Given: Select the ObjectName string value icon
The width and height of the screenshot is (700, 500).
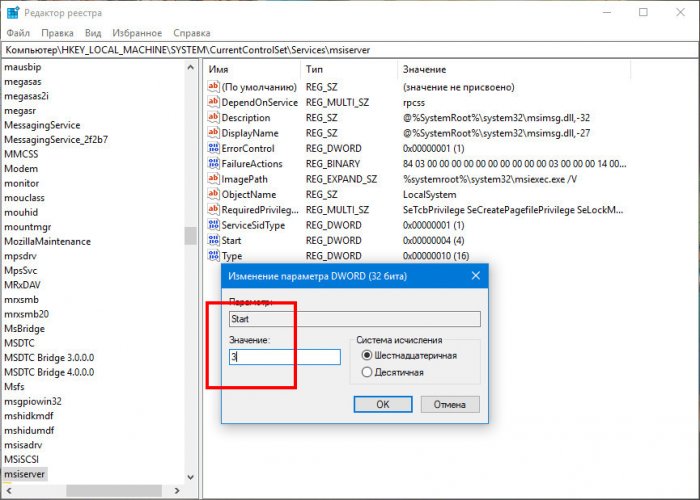Looking at the screenshot, I should click(x=214, y=194).
